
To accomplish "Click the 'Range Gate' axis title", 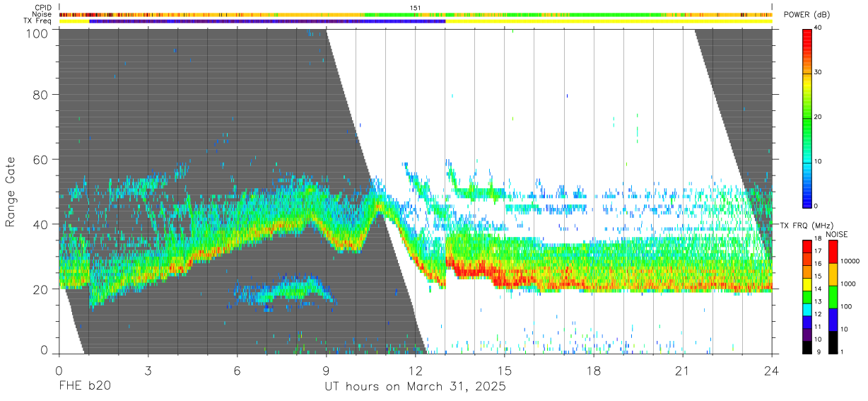I will pyautogui.click(x=11, y=192).
